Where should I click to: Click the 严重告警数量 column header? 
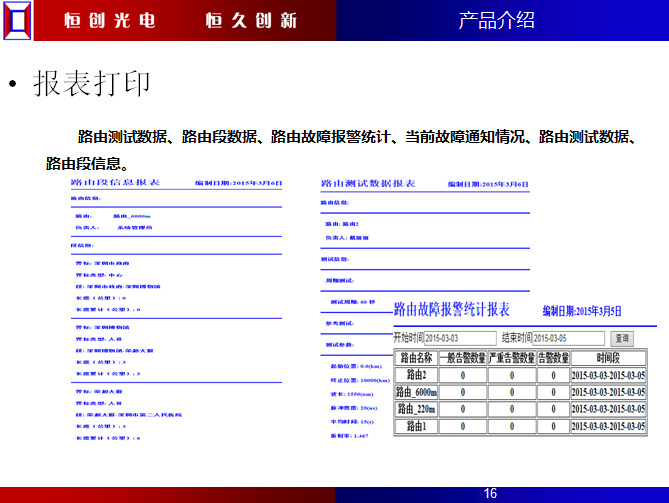click(x=512, y=358)
